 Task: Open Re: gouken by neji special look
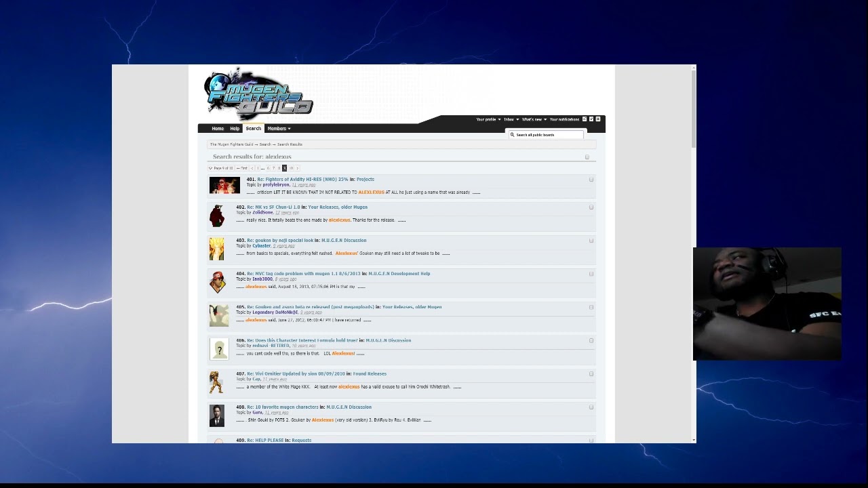click(x=280, y=241)
